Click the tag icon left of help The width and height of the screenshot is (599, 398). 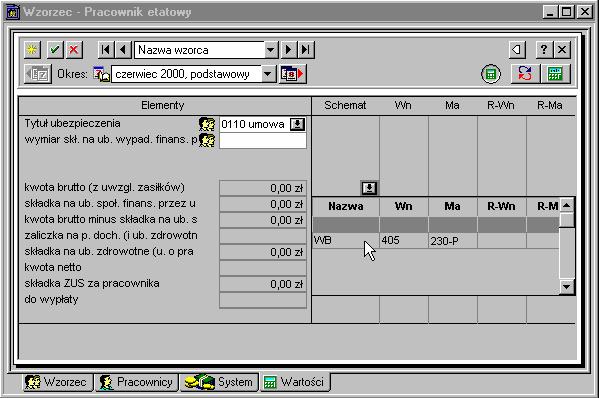517,50
